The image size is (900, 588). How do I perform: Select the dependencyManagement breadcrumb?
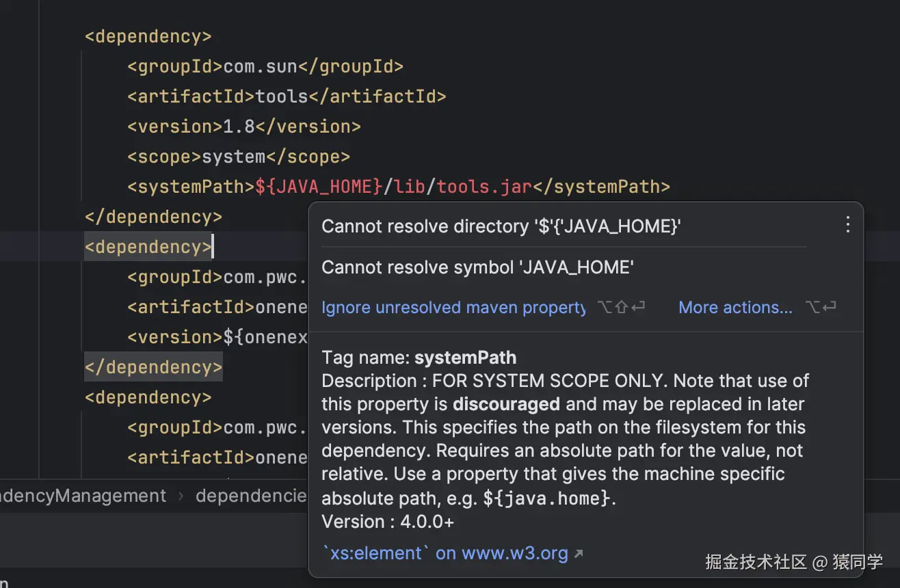(x=83, y=496)
